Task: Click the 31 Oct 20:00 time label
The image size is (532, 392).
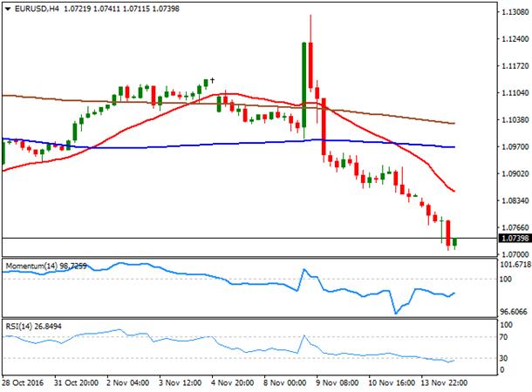Action: [77, 382]
